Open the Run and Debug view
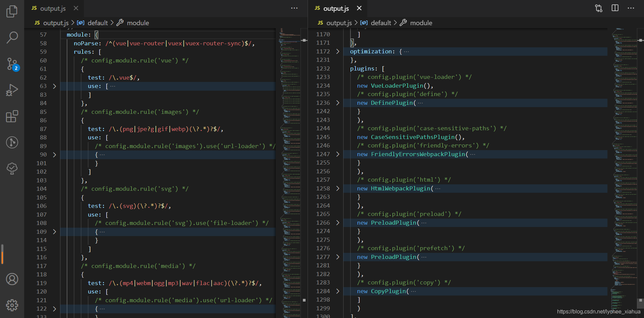644x318 pixels. click(x=12, y=90)
